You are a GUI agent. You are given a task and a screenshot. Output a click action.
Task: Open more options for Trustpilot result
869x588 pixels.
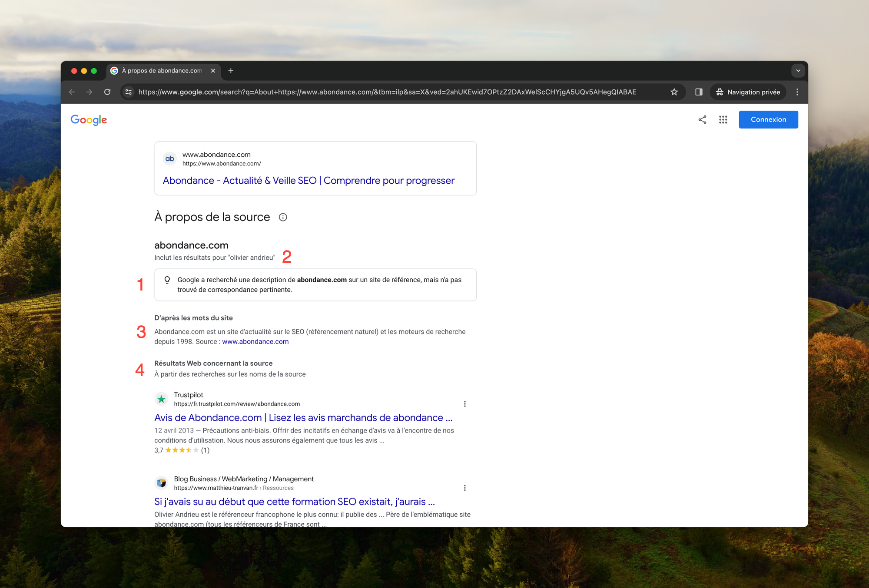[x=465, y=404]
